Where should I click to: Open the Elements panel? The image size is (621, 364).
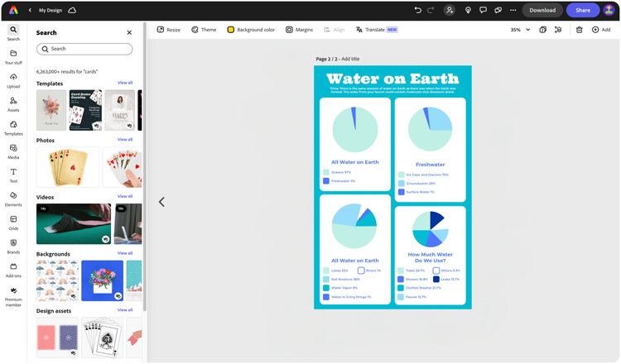[13, 199]
